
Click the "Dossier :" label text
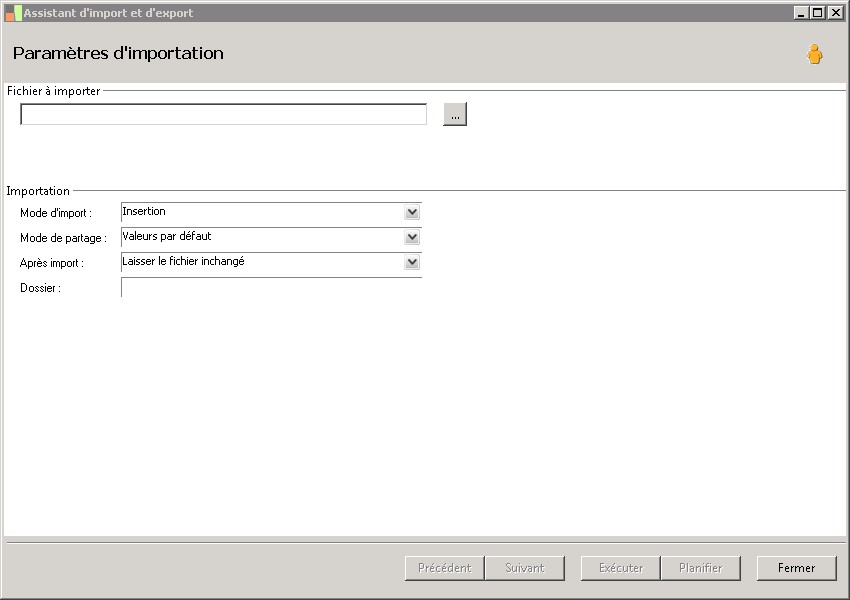point(41,288)
